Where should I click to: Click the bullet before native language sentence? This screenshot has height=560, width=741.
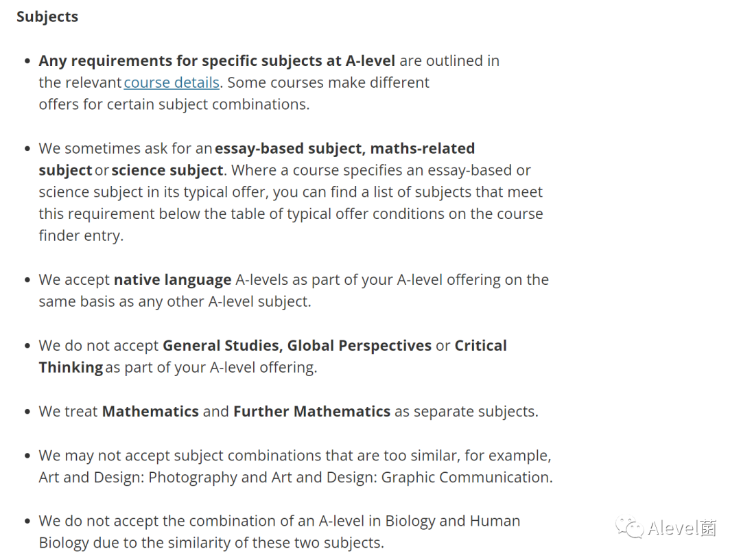[x=27, y=280]
